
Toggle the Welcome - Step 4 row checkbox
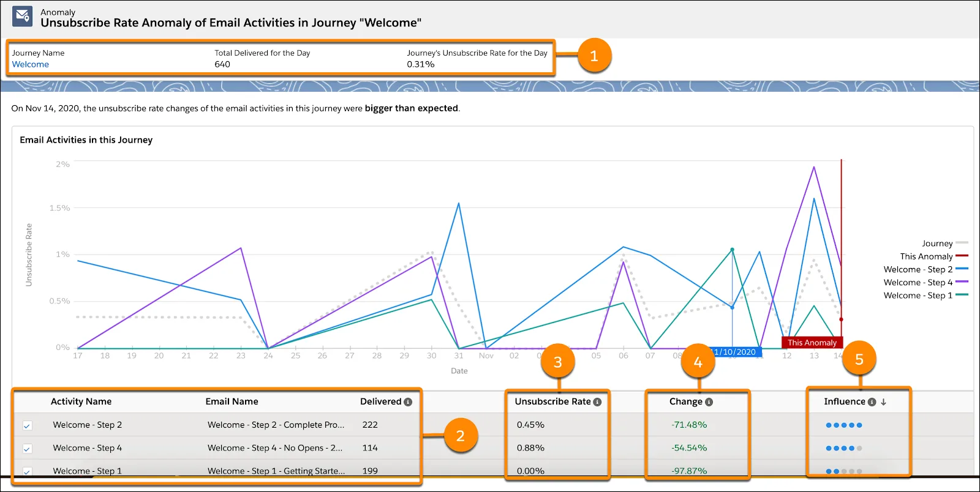(x=27, y=449)
